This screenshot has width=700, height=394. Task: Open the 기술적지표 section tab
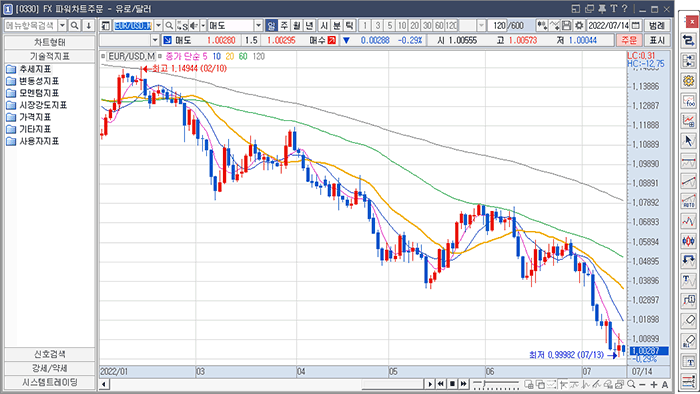(50, 56)
